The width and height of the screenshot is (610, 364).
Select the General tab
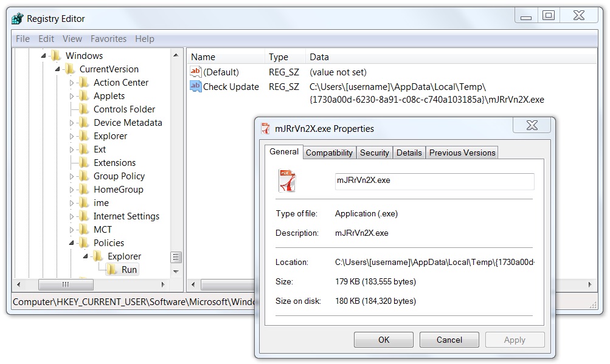(284, 152)
